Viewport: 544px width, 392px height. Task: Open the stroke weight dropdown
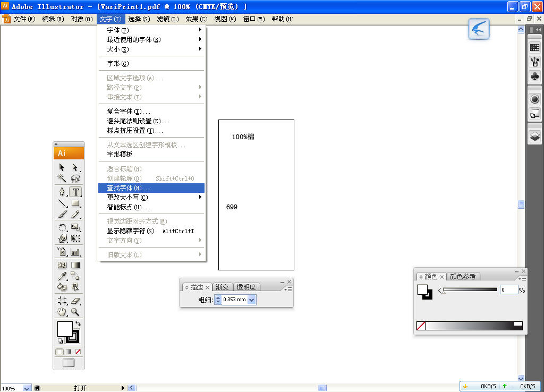click(x=252, y=300)
